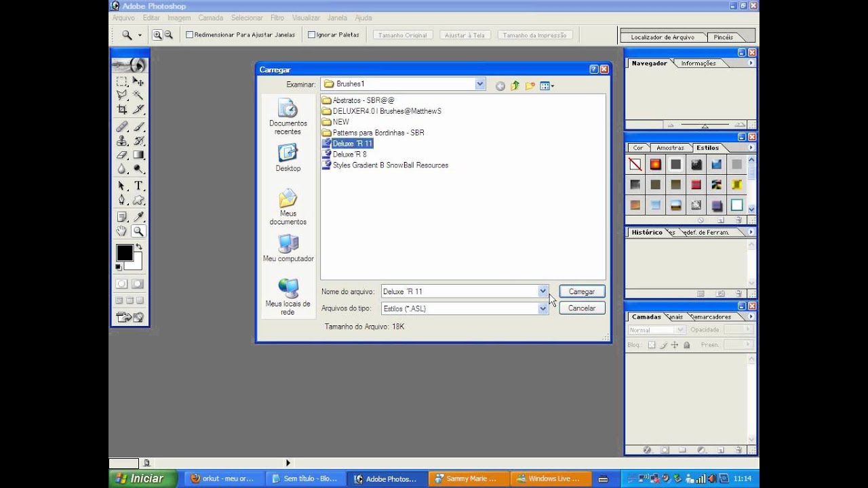Select the Crop tool

coord(122,109)
